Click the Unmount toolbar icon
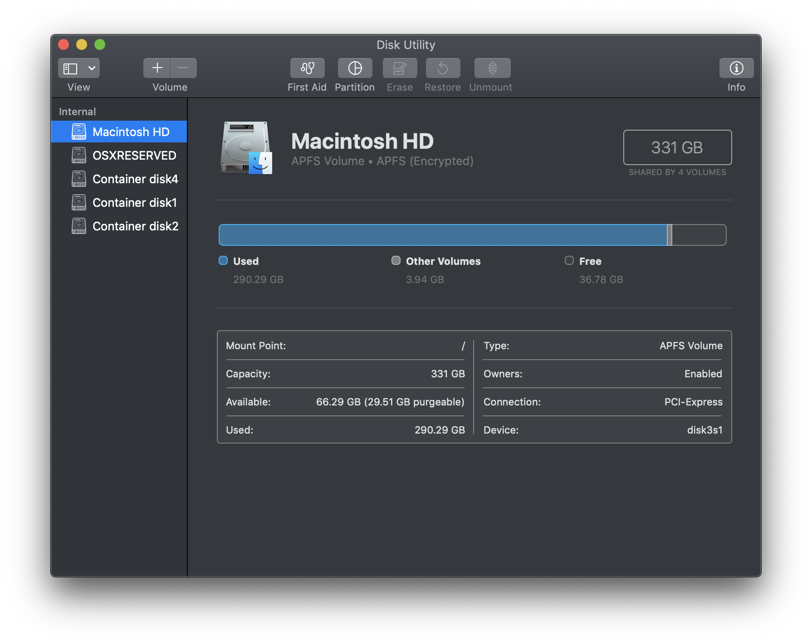Viewport: 812px width, 644px height. click(492, 68)
